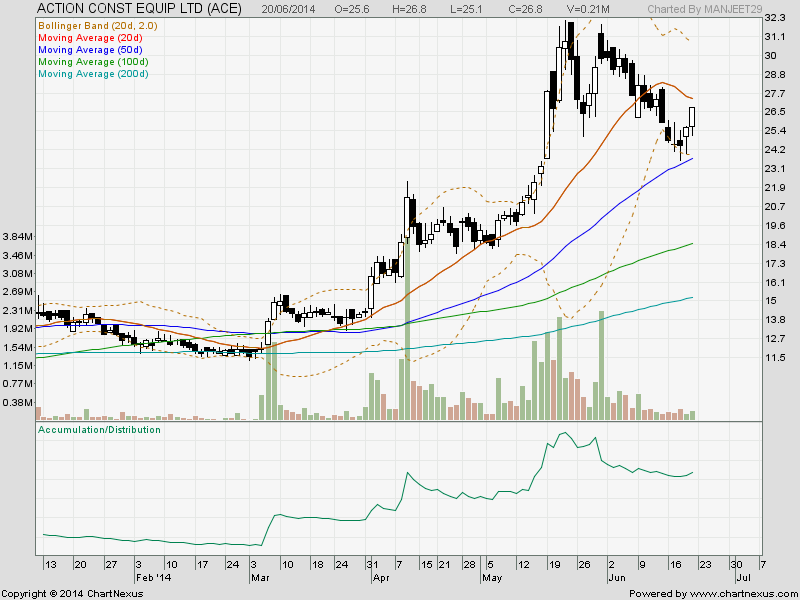Viewport: 800px width, 600px height.
Task: Click the latest white candlestick on 20 June
Action: pyautogui.click(x=692, y=117)
